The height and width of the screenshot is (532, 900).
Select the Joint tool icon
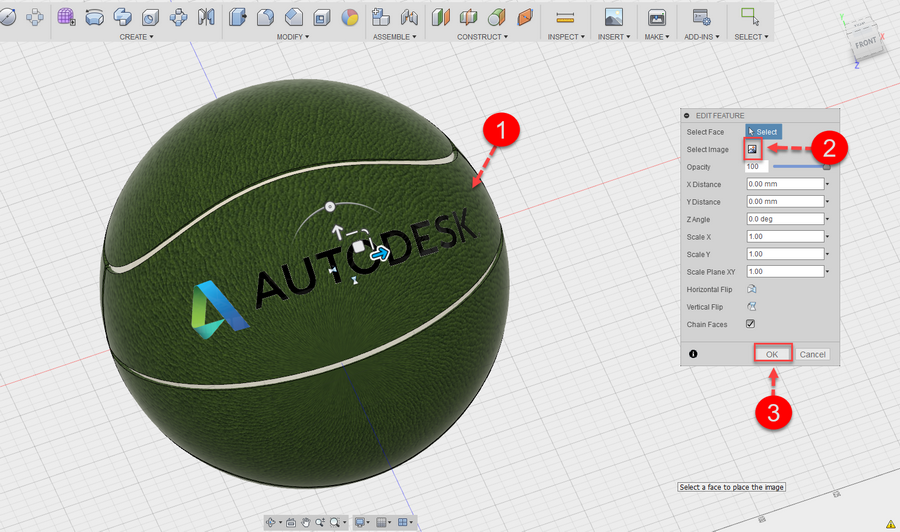(x=409, y=17)
